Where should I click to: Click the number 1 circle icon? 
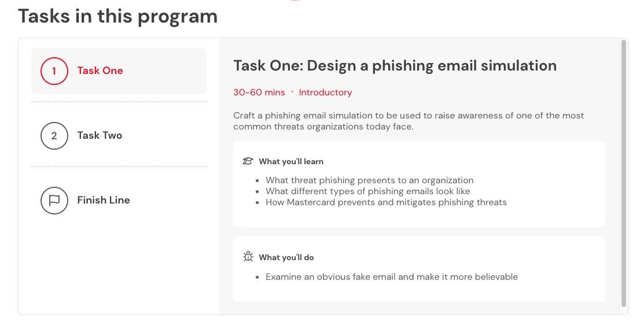(54, 71)
